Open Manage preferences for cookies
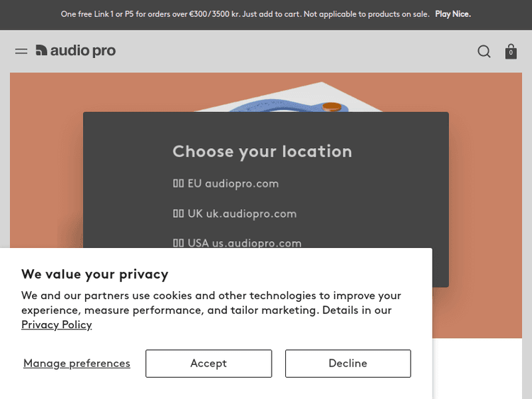532x399 pixels. (x=77, y=364)
